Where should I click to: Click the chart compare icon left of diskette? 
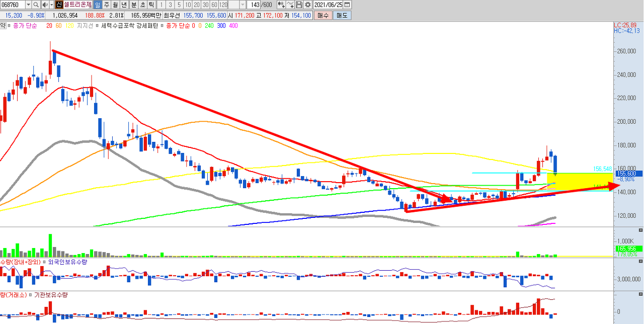290,5
